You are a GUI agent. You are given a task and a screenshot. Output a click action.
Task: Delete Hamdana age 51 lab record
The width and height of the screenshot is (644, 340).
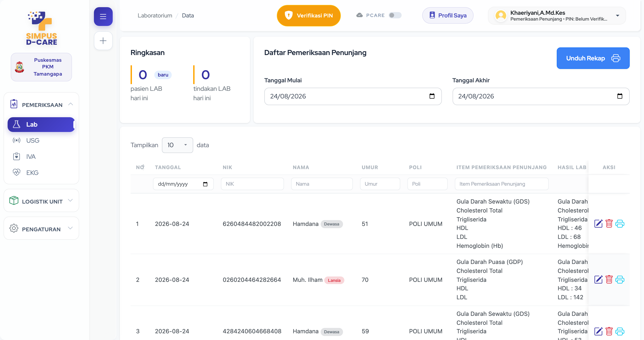(x=609, y=223)
